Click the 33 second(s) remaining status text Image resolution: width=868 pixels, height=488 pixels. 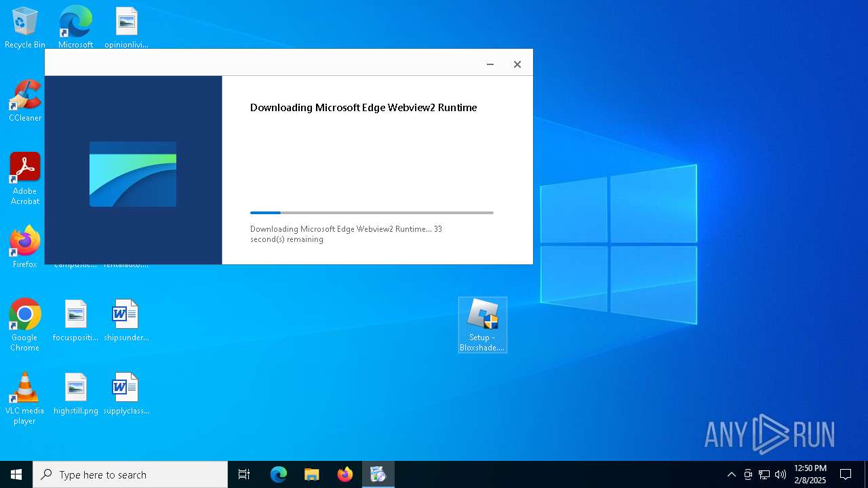click(346, 234)
